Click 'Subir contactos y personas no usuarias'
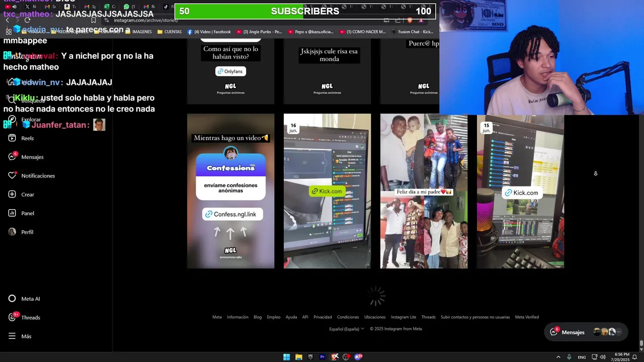644x362 pixels. (475, 317)
